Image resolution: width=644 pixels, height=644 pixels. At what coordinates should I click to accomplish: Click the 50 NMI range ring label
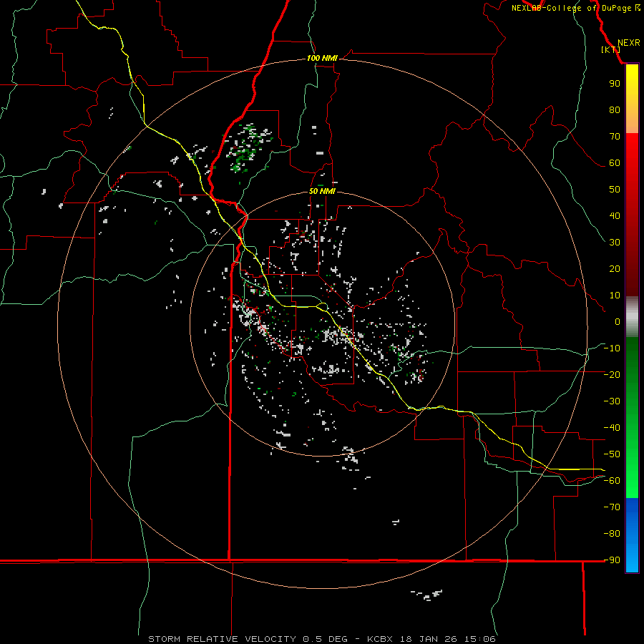point(322,191)
